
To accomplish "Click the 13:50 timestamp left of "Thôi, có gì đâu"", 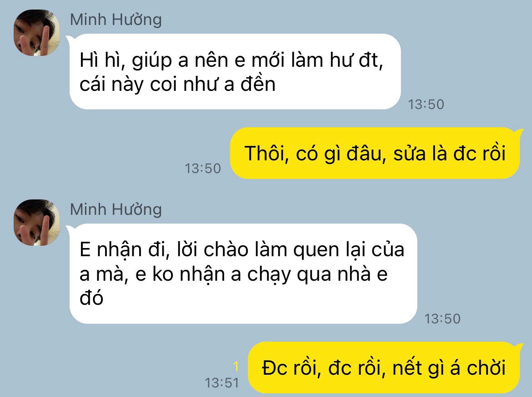I will (x=203, y=169).
